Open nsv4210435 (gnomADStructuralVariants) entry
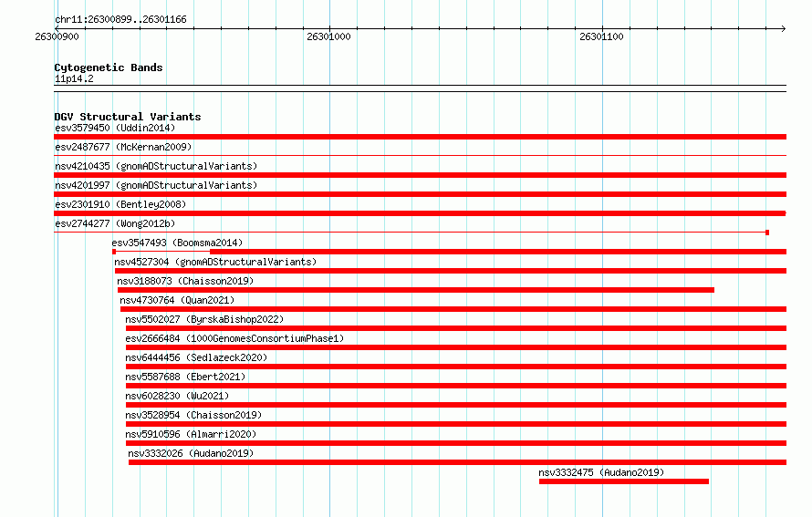The width and height of the screenshot is (812, 517). pos(156,166)
